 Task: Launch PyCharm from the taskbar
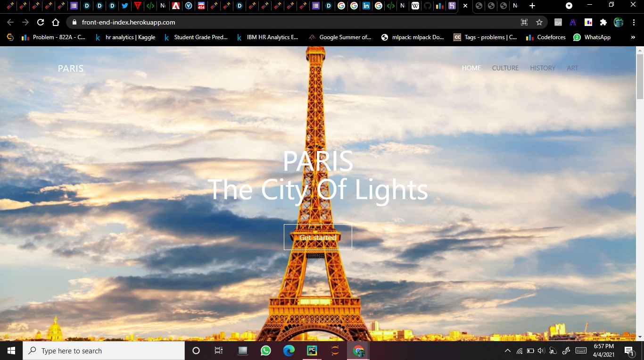(x=312, y=351)
